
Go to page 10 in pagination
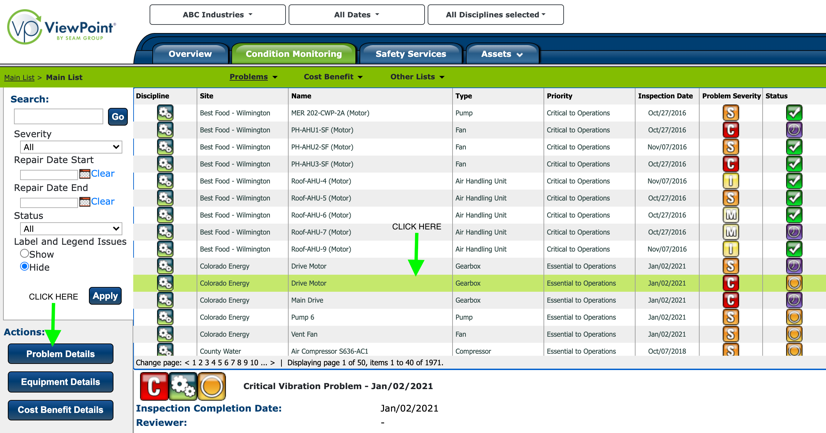(254, 362)
